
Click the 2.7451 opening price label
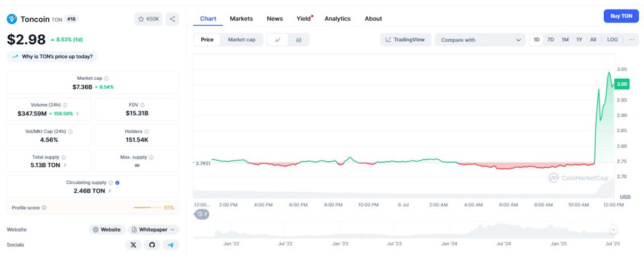pyautogui.click(x=202, y=163)
